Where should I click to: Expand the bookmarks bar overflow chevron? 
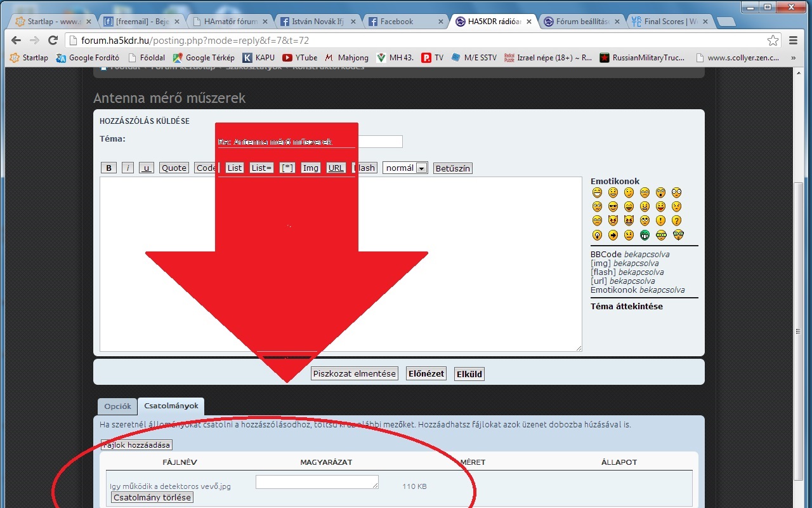point(793,58)
